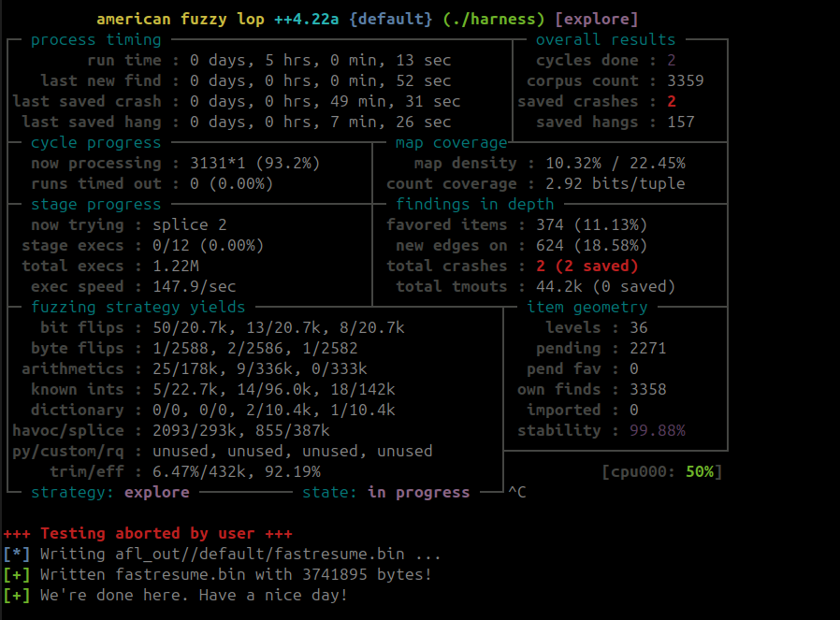The height and width of the screenshot is (620, 840).
Task: Click the exec speed value 147.9/sec
Action: [x=195, y=287]
